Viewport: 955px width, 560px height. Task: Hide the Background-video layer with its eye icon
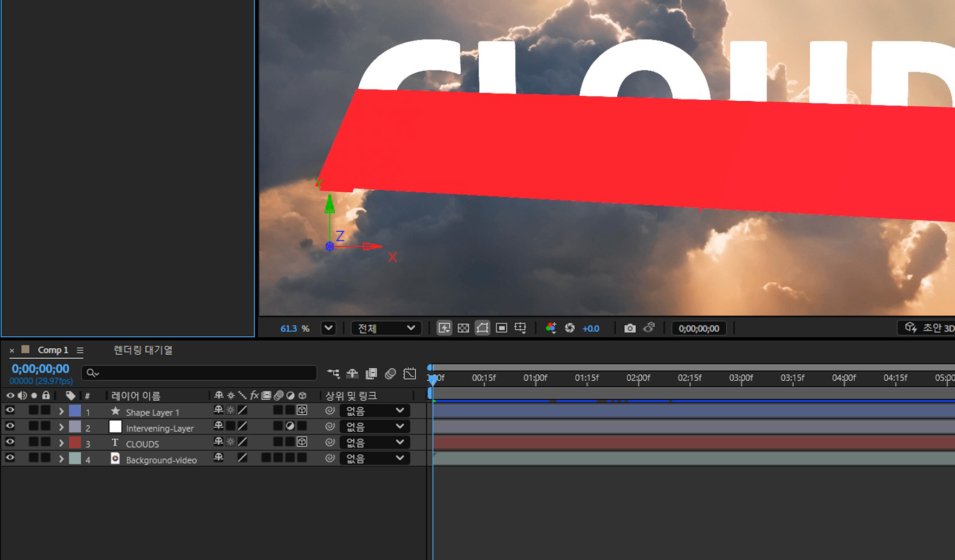coord(10,458)
